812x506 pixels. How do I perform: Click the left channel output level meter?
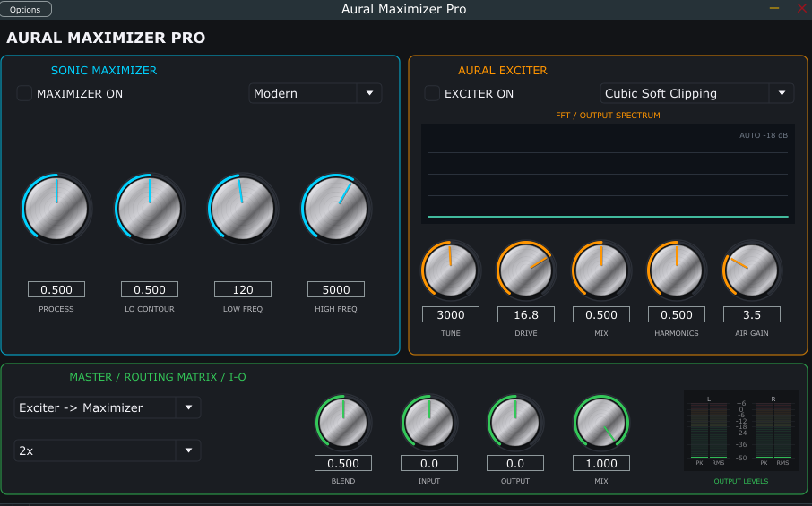pos(708,431)
